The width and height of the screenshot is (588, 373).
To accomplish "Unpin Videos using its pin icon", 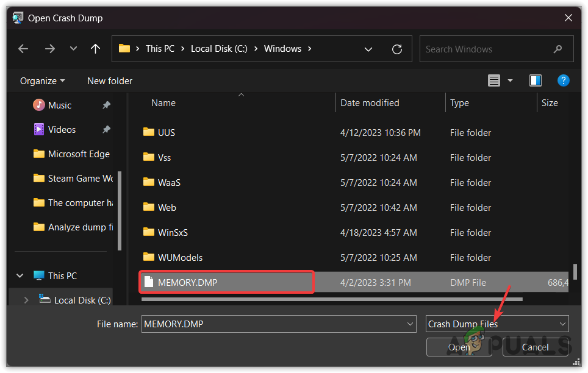I will (107, 130).
